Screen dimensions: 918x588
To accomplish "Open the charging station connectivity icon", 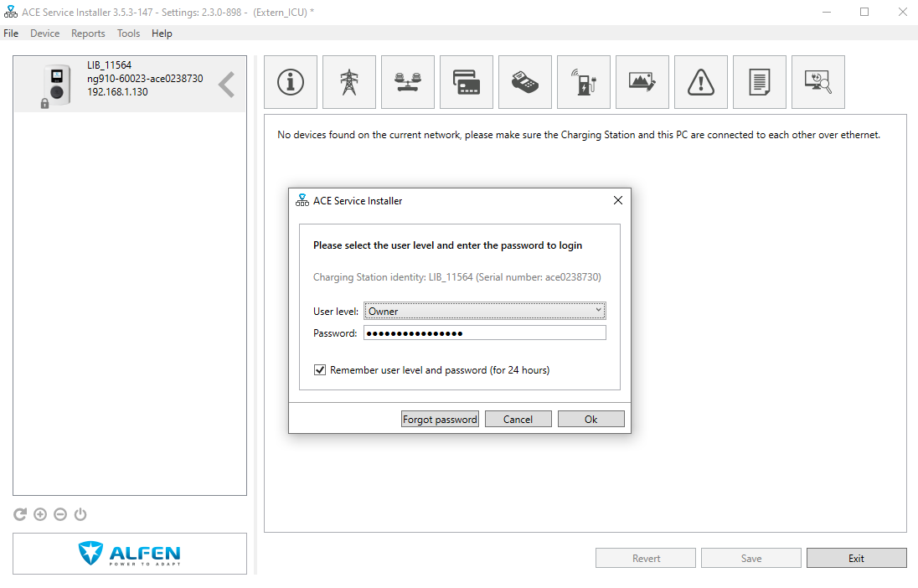I will point(583,82).
